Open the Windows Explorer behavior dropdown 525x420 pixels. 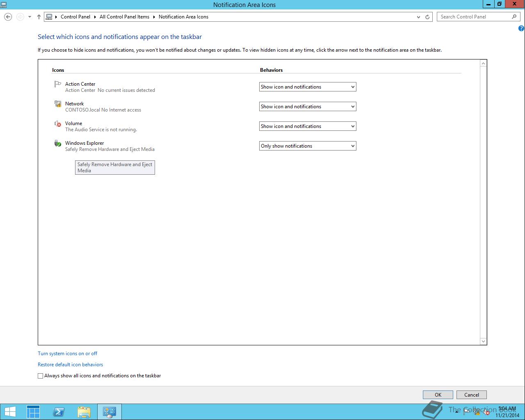[x=308, y=146]
